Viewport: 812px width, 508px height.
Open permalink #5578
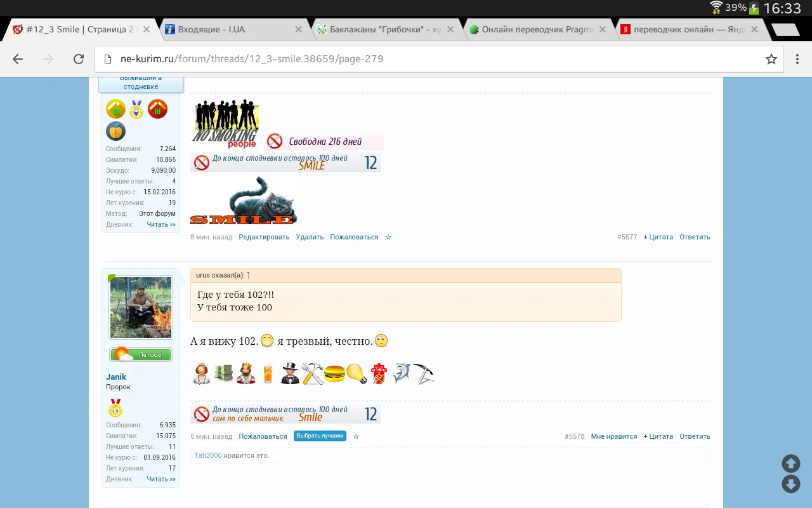coord(575,436)
